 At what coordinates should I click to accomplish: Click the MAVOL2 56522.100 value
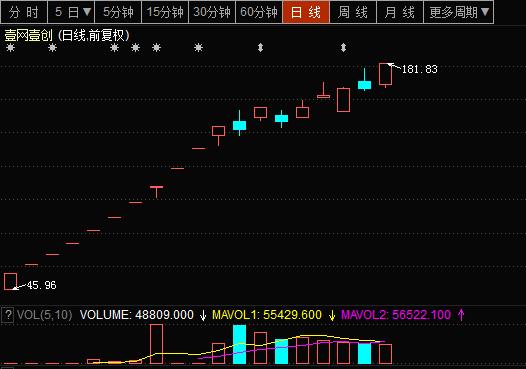[x=396, y=315]
